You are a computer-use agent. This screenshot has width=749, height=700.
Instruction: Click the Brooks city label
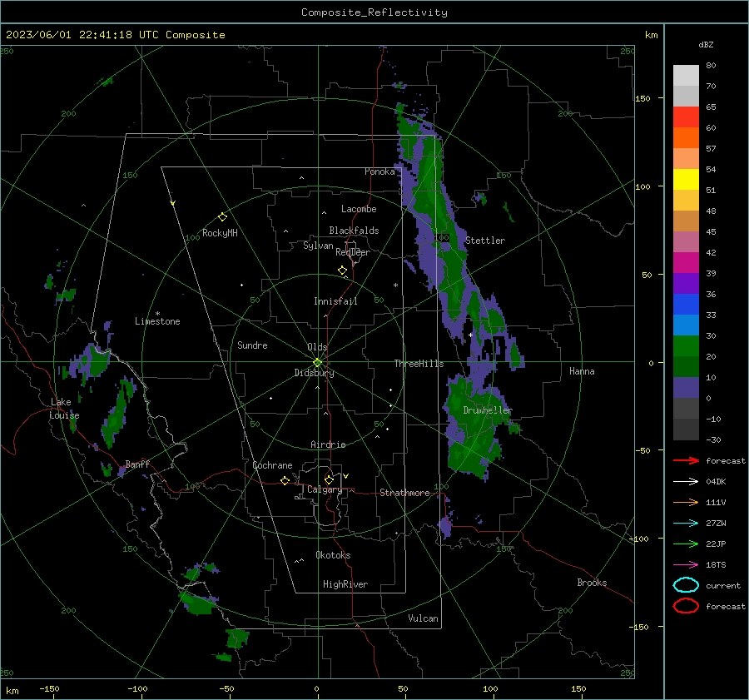pyautogui.click(x=592, y=583)
